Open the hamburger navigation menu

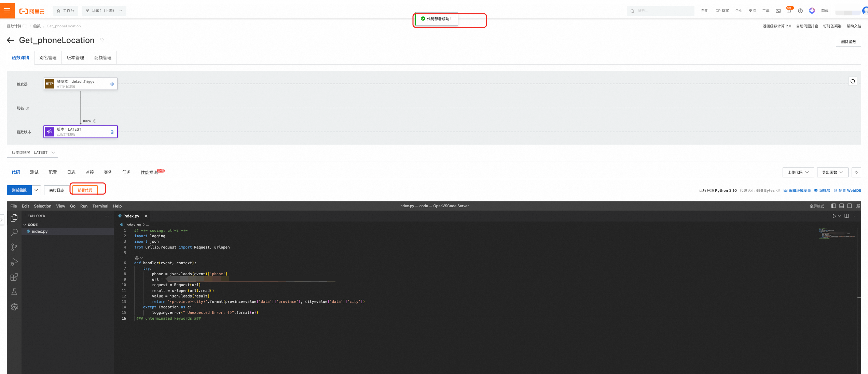tap(7, 11)
